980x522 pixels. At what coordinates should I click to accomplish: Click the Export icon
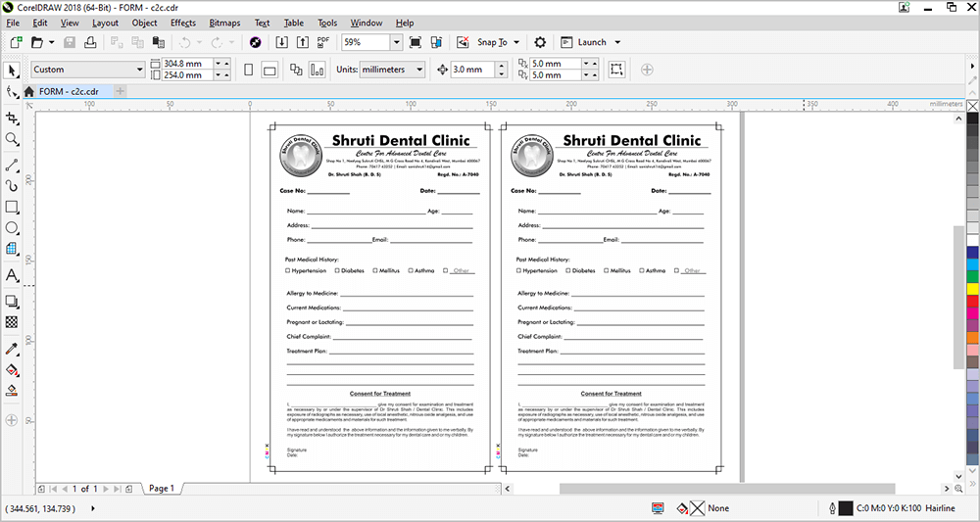click(303, 42)
